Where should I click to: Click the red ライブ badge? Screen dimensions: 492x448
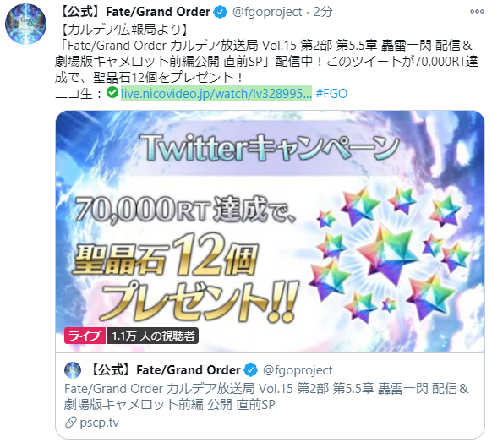(x=85, y=336)
